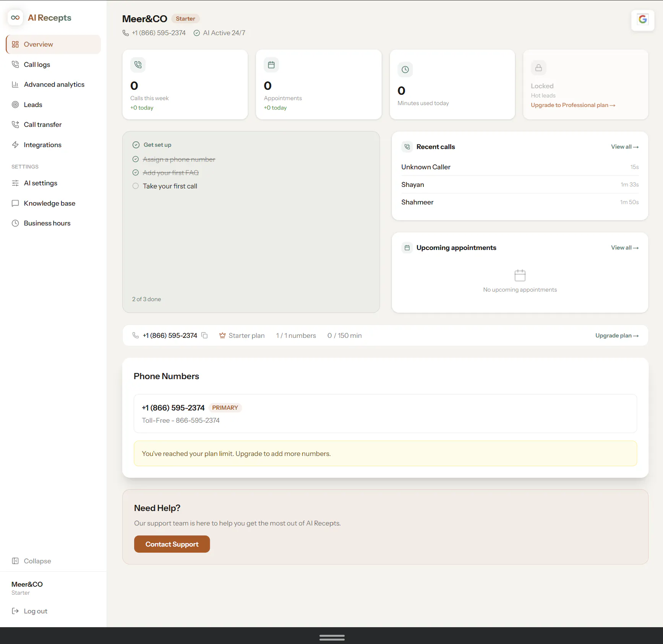663x644 pixels.
Task: Open the Shahmeer call entry
Action: [520, 202]
